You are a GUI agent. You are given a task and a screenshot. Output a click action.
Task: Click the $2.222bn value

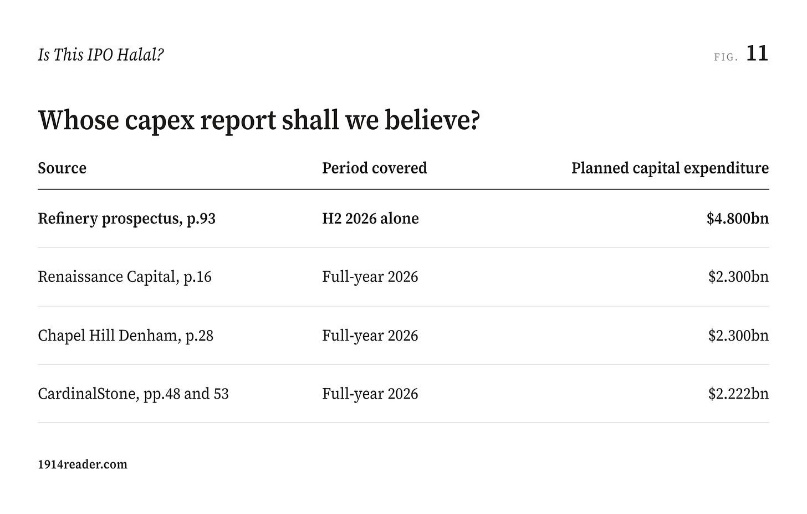coord(738,394)
